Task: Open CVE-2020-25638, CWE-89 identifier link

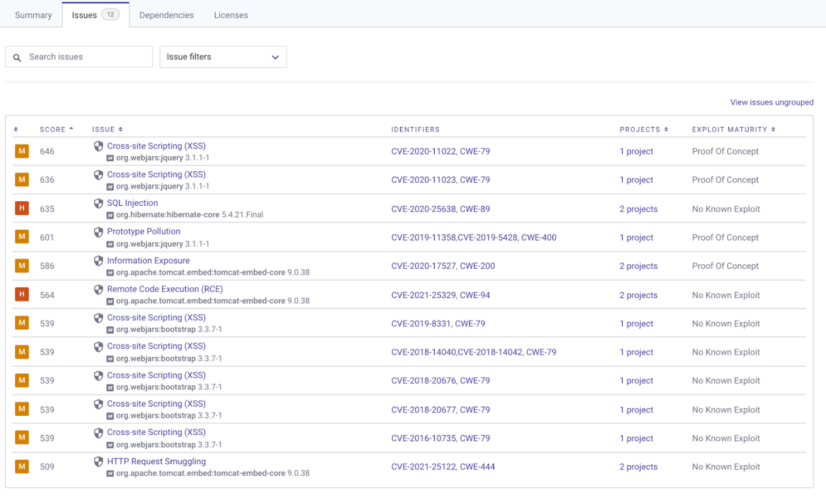Action: tap(440, 209)
